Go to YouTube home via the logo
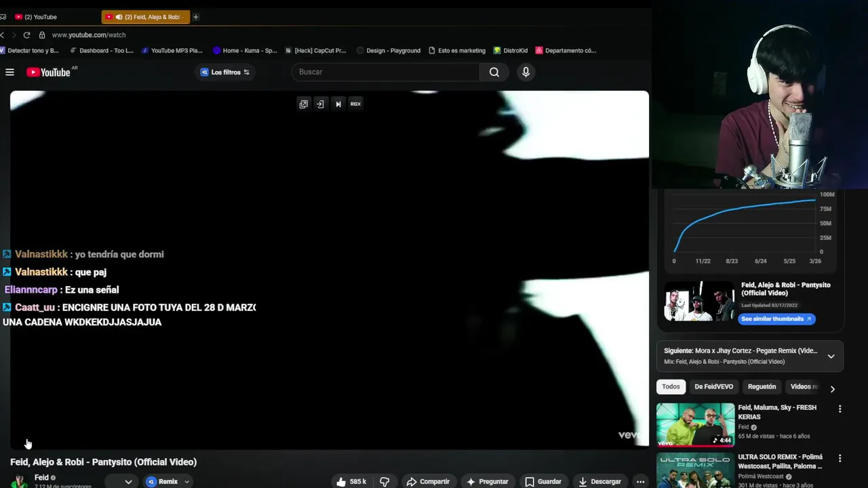868x488 pixels. point(48,72)
